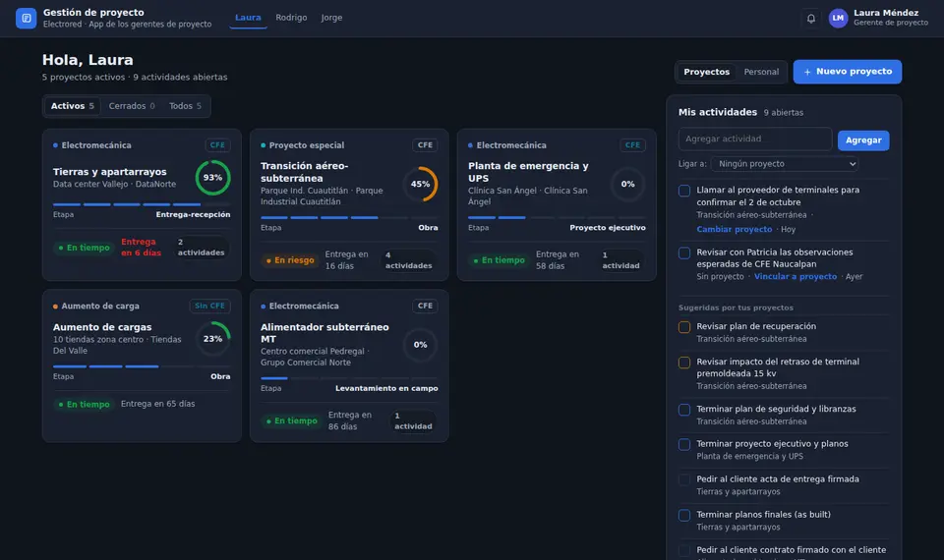
Task: Click the 'Sugeridas por tus proyectos' heading
Action: 736,308
